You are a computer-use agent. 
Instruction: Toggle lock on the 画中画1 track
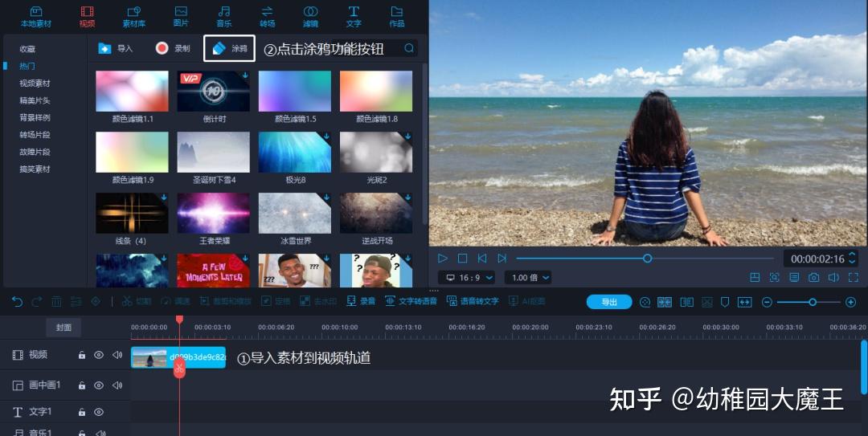82,385
